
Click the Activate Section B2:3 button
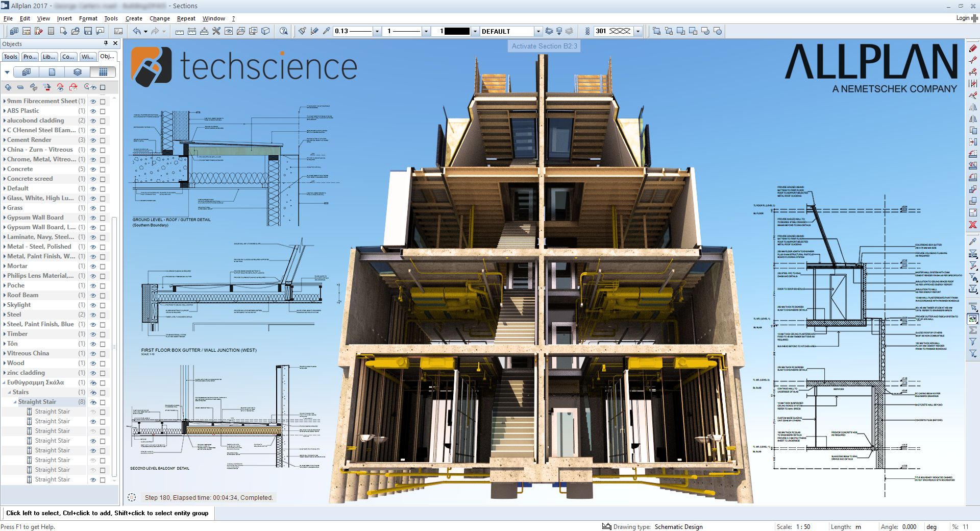[x=544, y=46]
